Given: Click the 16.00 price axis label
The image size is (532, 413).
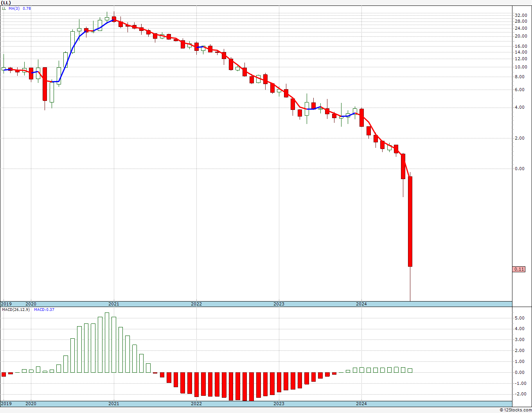Looking at the screenshot, I should 520,46.
